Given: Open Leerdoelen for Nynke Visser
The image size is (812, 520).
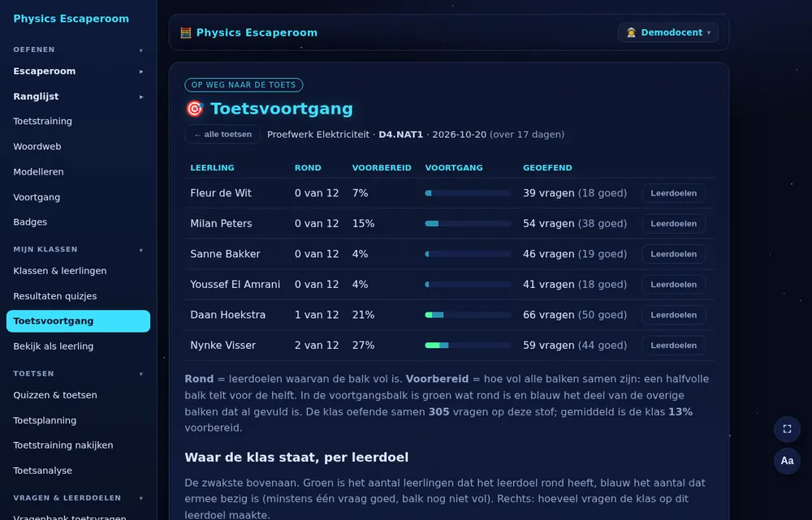Looking at the screenshot, I should point(673,345).
